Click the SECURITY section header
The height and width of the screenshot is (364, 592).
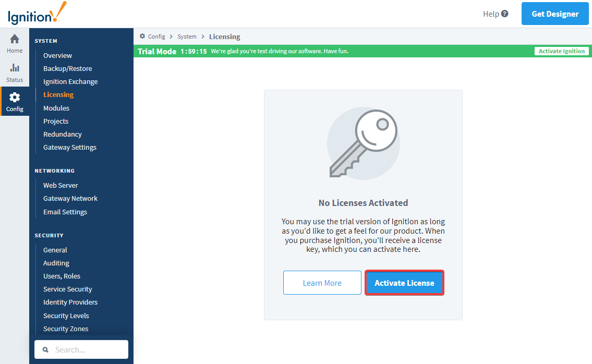pyautogui.click(x=49, y=235)
